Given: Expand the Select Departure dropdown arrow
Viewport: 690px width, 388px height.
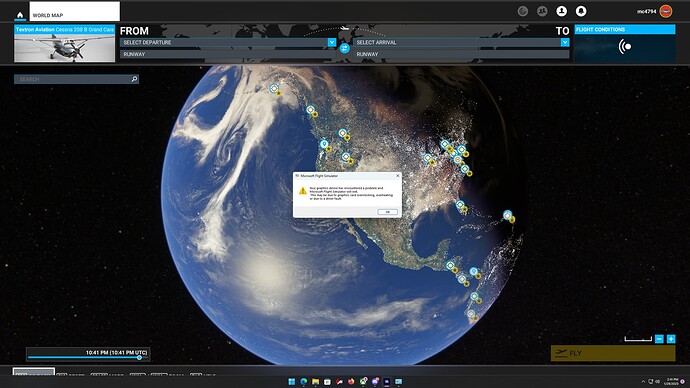Looking at the screenshot, I should (332, 42).
